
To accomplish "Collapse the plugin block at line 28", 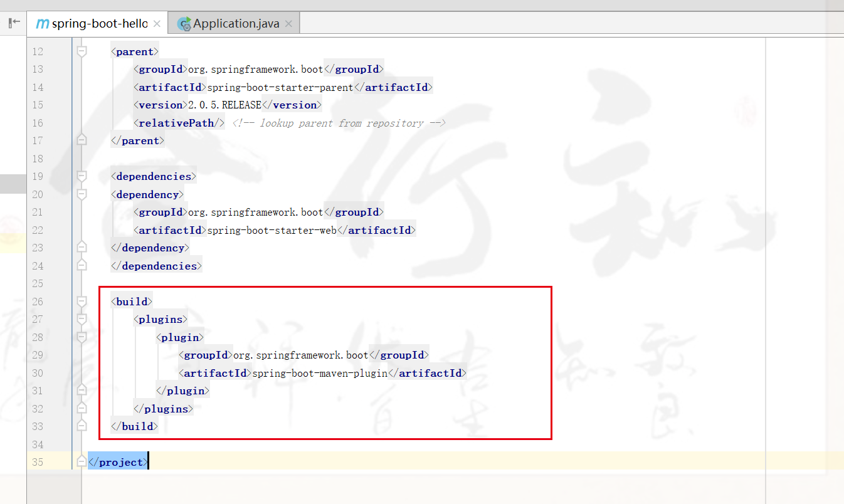I will [x=82, y=337].
